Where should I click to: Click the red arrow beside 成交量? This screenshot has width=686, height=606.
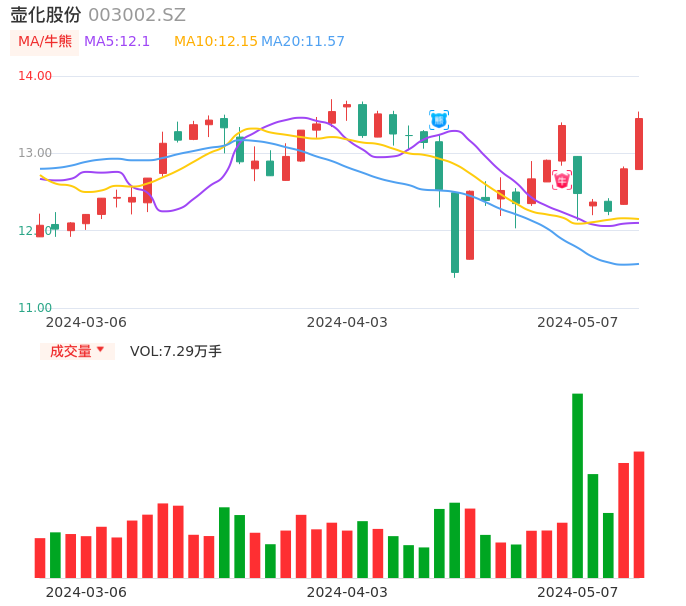100,350
